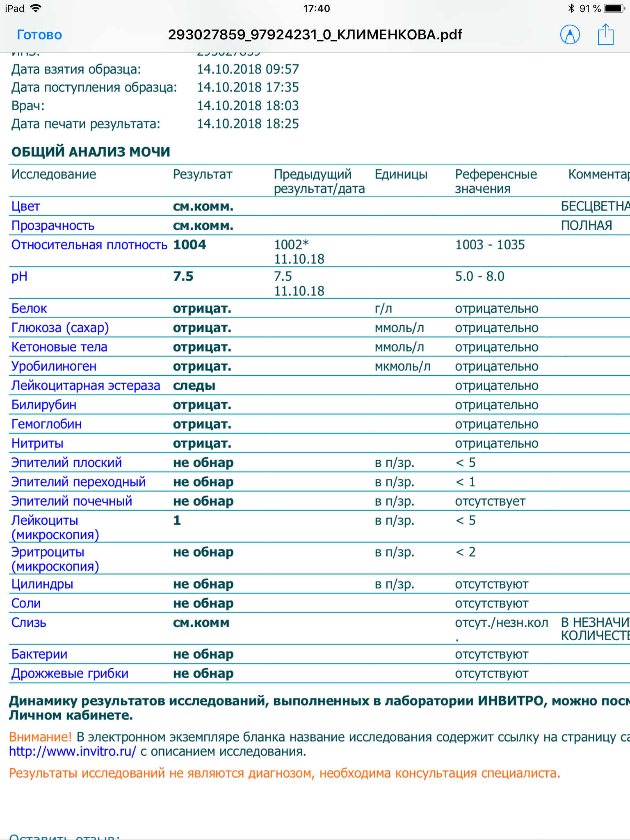Open the Белок test link

tap(29, 308)
